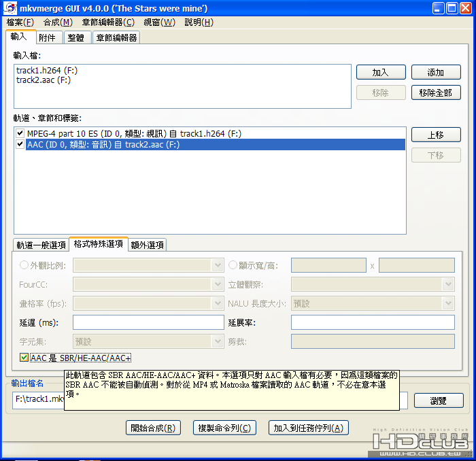Click the 開始合成(R) button
The height and width of the screenshot is (461, 476).
tap(153, 428)
